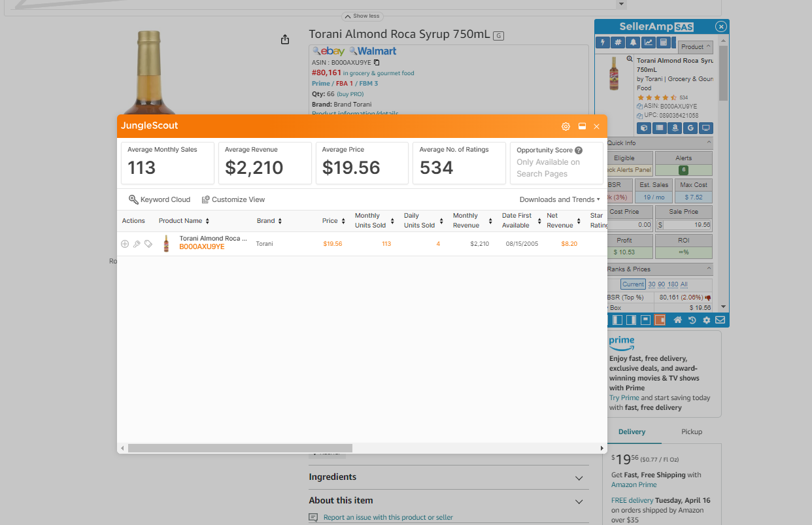The width and height of the screenshot is (812, 525).
Task: Click the Try Prime link
Action: pyautogui.click(x=624, y=398)
